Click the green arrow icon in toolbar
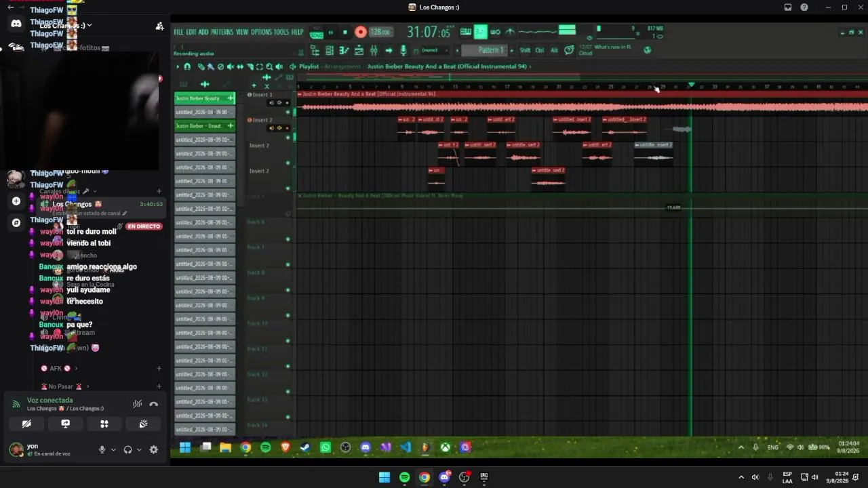This screenshot has height=488, width=868. pos(389,50)
